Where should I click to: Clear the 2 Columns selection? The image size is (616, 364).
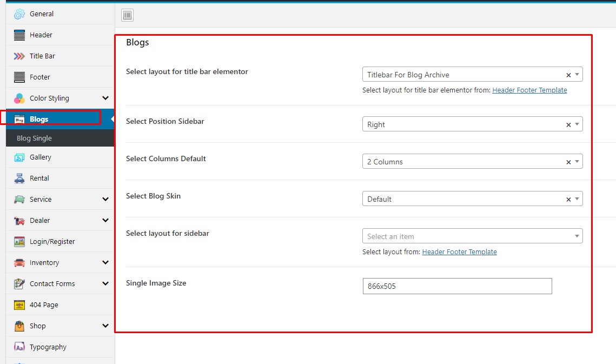[x=568, y=162]
